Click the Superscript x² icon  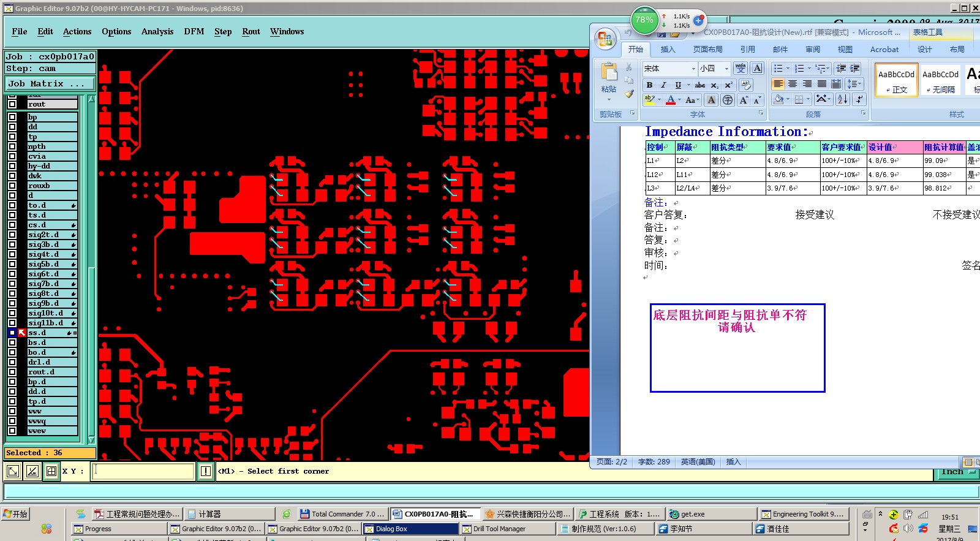[x=728, y=85]
